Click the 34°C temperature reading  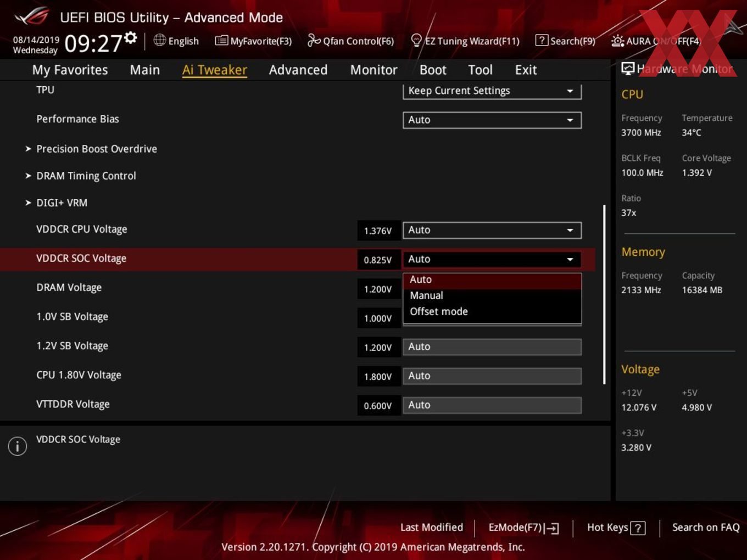pyautogui.click(x=692, y=133)
